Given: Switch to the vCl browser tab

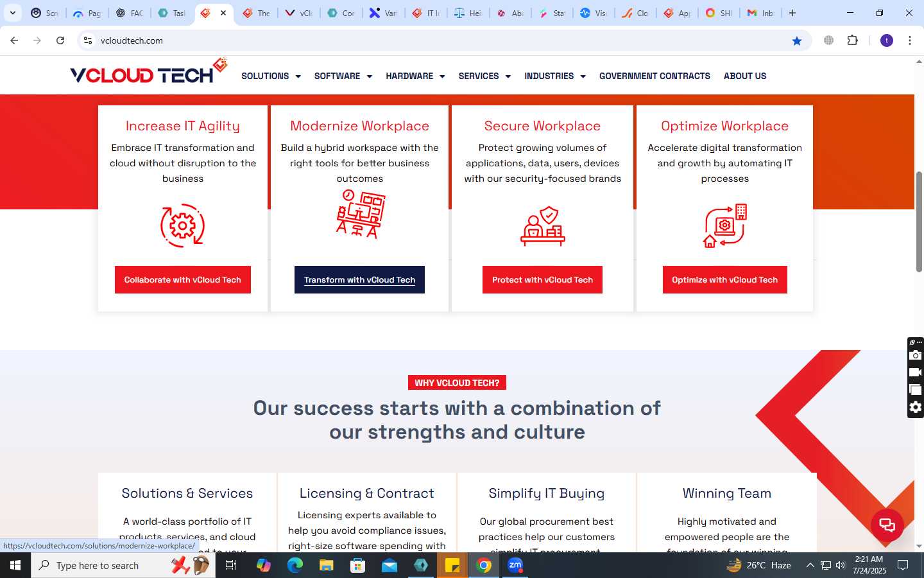Looking at the screenshot, I should tap(299, 13).
